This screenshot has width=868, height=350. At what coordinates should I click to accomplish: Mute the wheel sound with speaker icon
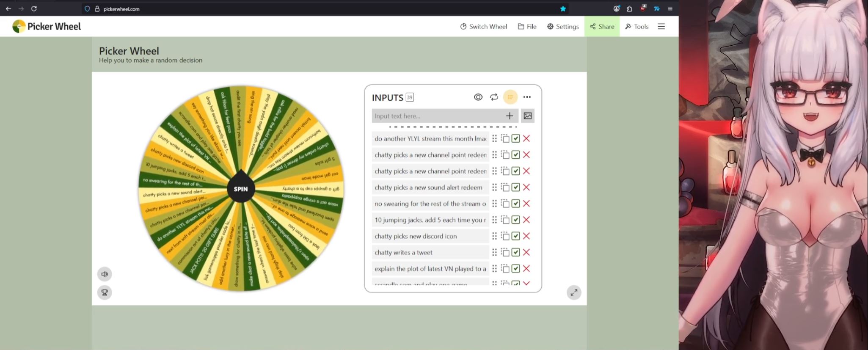coord(105,274)
